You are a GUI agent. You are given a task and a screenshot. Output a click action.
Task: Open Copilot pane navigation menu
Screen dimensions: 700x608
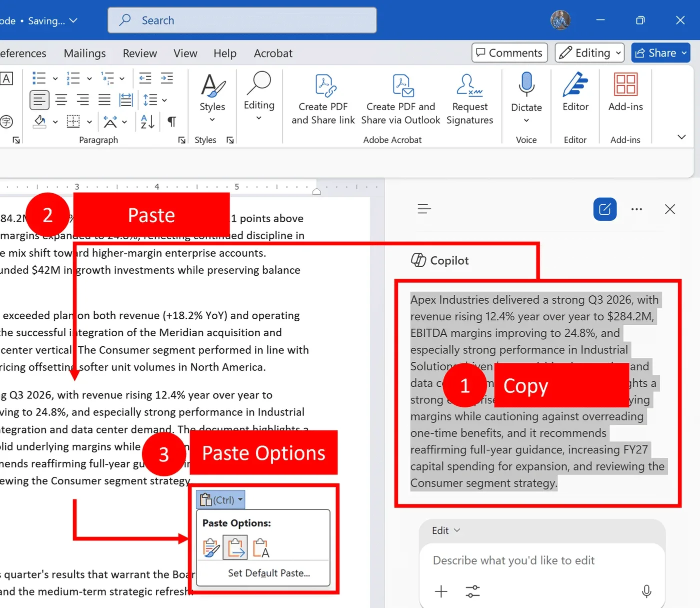pyautogui.click(x=424, y=209)
